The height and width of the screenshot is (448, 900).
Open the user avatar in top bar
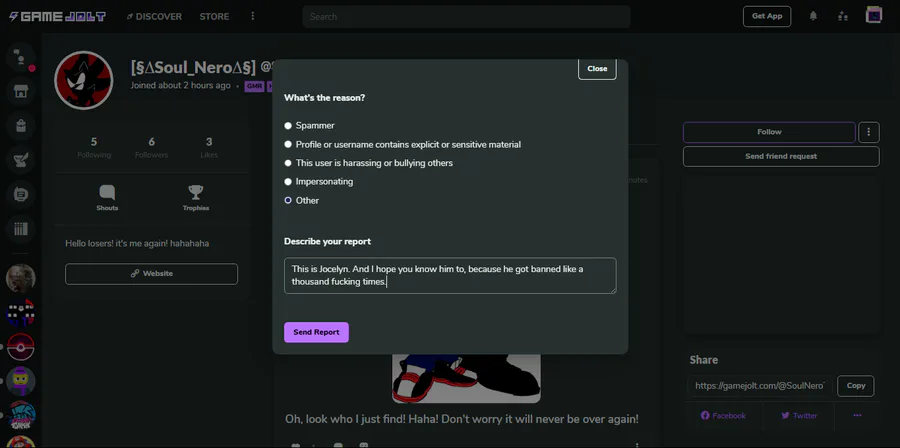[874, 15]
